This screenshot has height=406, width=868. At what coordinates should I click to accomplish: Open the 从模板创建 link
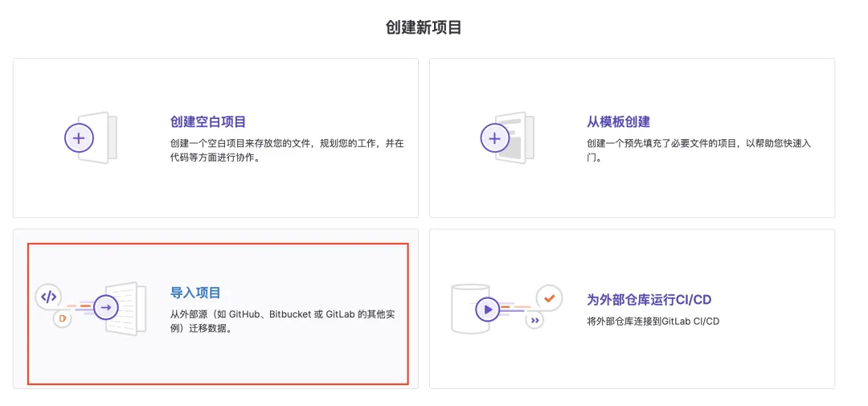(618, 121)
